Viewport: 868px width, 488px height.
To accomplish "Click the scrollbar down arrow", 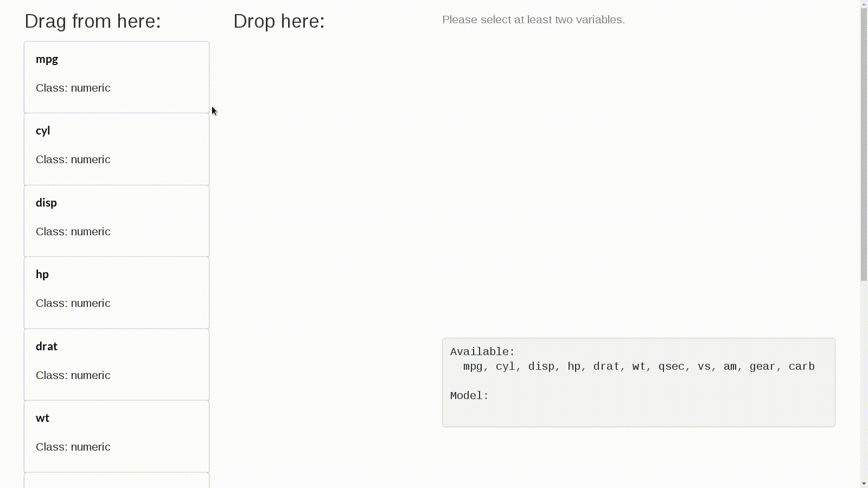I will [x=864, y=484].
